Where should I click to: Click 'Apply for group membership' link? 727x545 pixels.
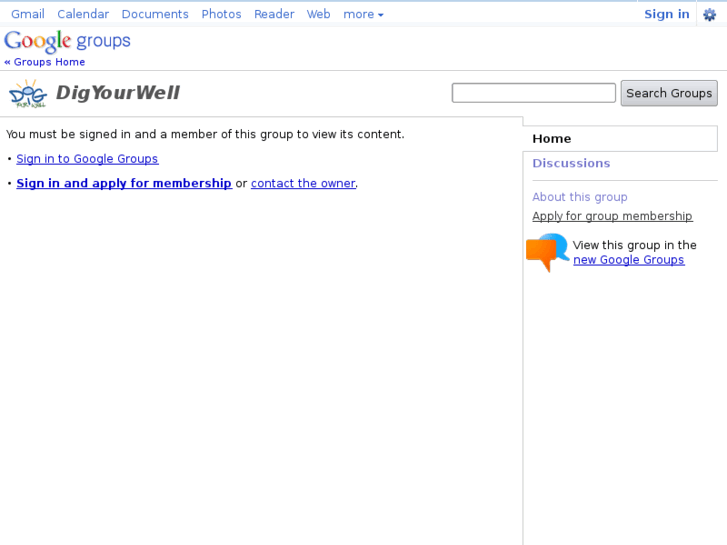(612, 216)
